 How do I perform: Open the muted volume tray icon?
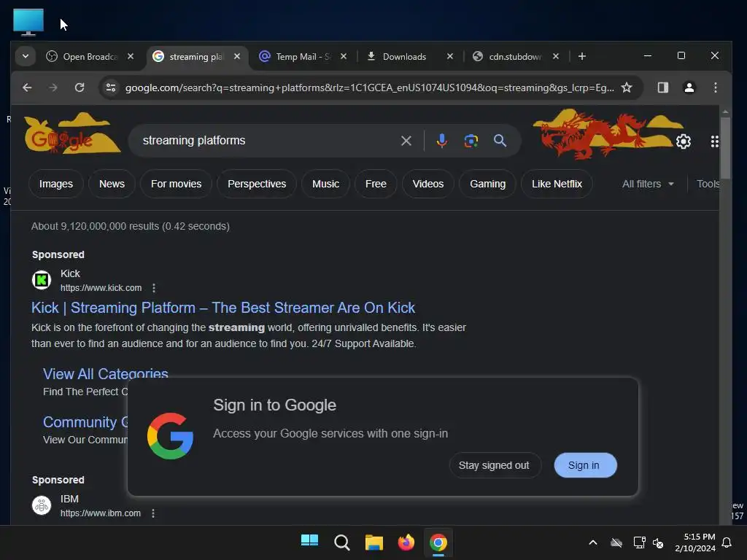(659, 542)
